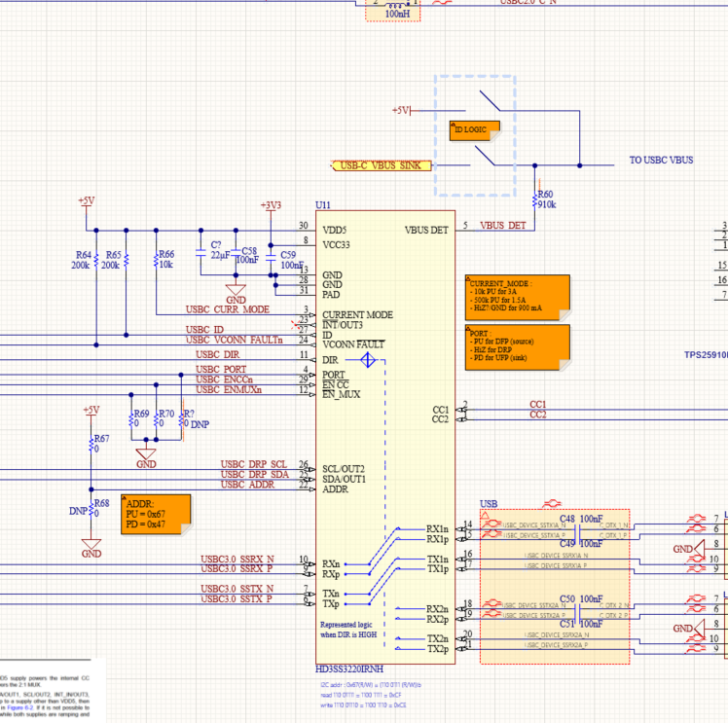Click the USBC_DIR net label
Screen dimensions: 728x723
pos(218,354)
